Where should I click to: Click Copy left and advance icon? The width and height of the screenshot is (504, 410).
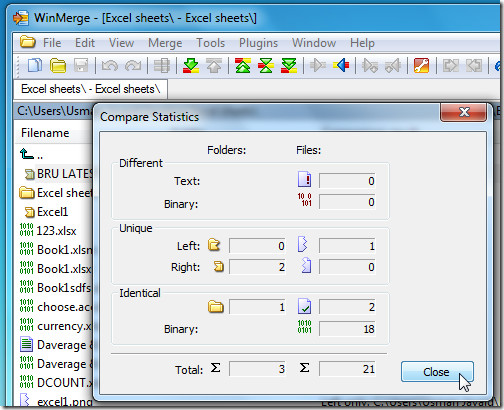pyautogui.click(x=393, y=65)
